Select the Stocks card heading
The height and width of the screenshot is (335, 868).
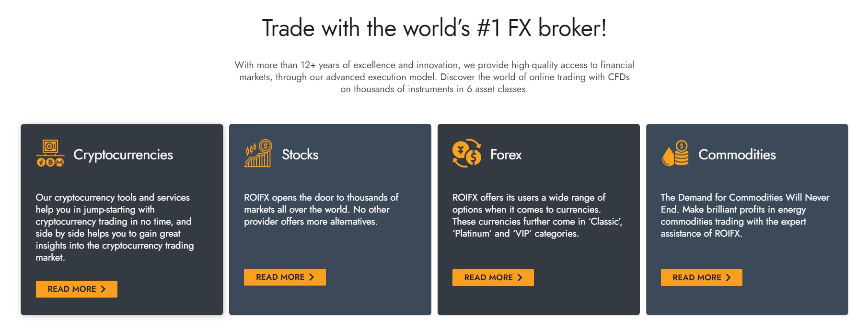tap(300, 155)
